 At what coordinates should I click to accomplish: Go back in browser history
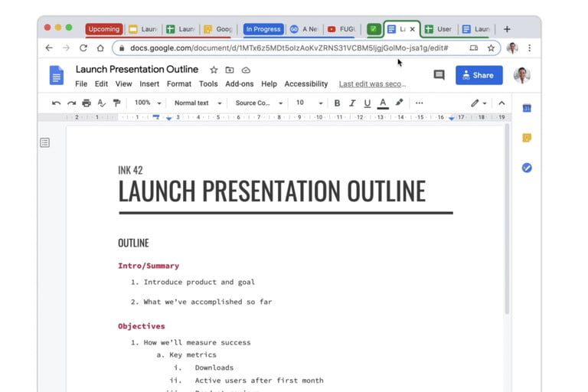click(x=49, y=48)
